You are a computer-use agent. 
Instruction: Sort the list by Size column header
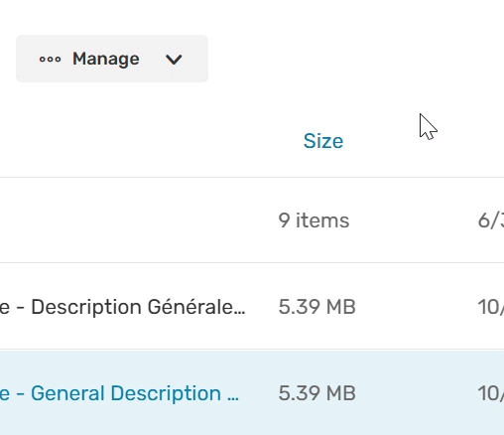tap(323, 141)
